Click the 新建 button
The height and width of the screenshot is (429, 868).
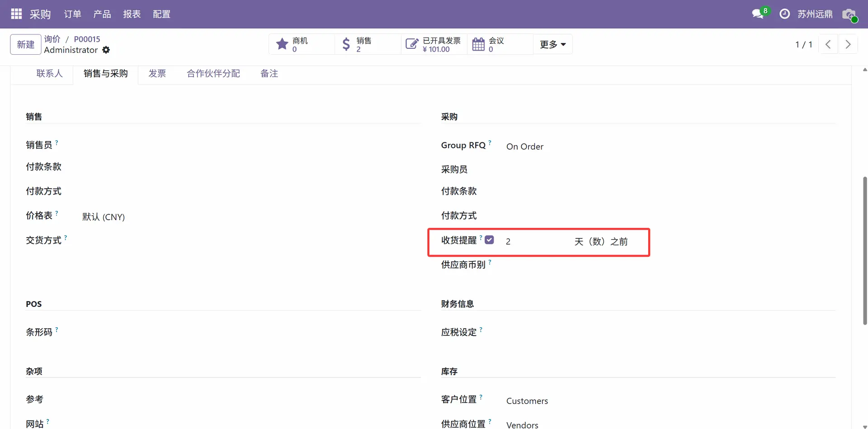(26, 44)
